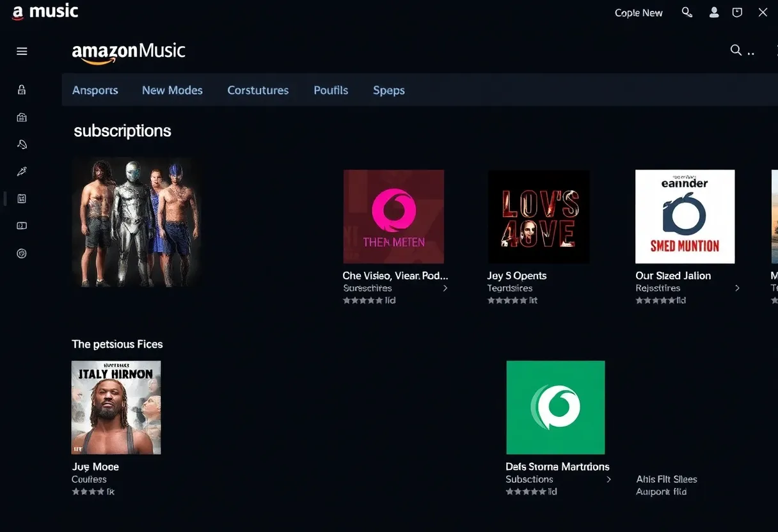Open the satellite dish sidebar icon
Image resolution: width=778 pixels, height=532 pixels.
coord(21,144)
